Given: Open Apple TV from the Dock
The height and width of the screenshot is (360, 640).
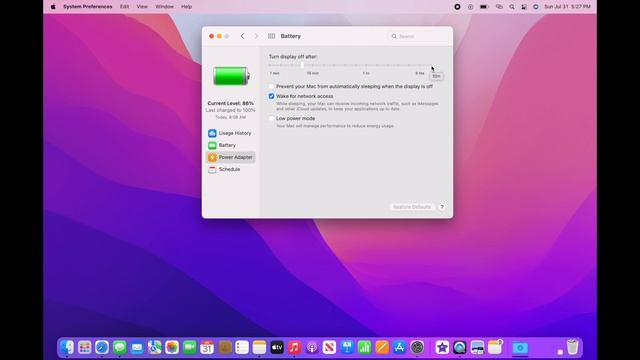Looking at the screenshot, I should point(277,347).
